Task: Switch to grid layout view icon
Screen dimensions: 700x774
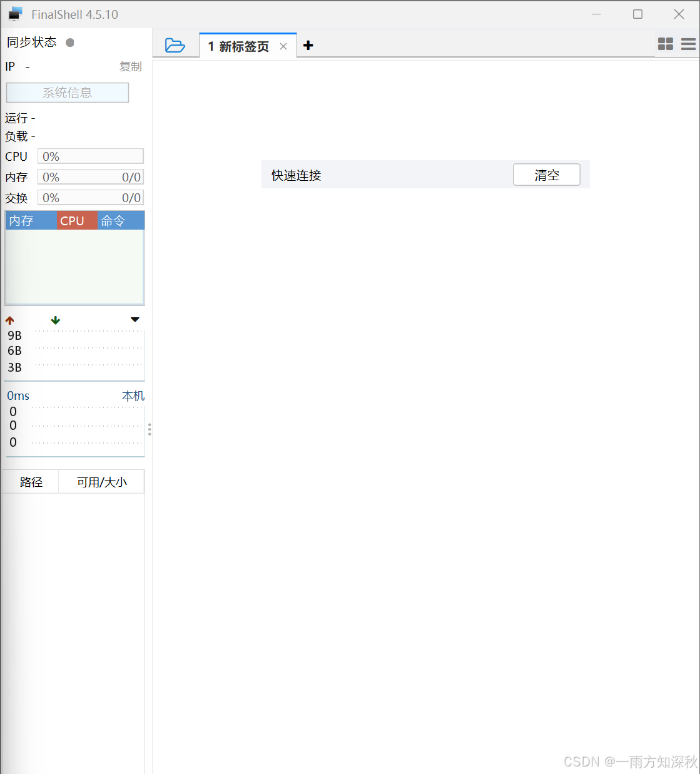Action: click(x=666, y=44)
